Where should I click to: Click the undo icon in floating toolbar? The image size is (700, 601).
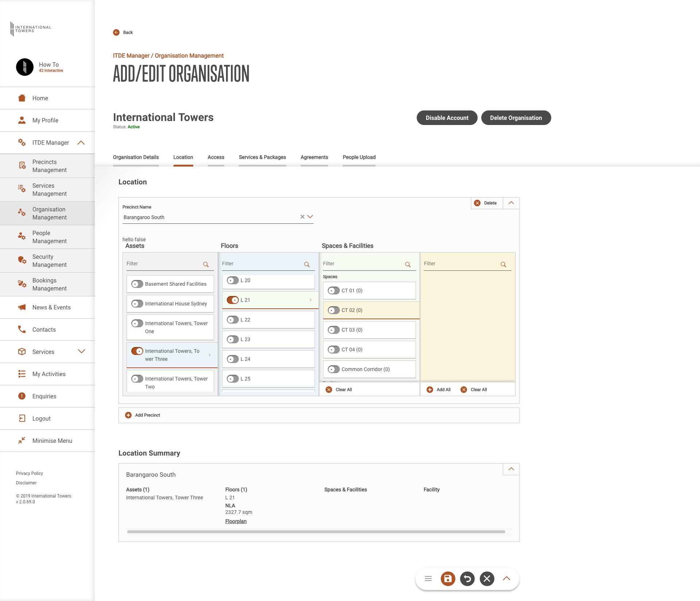(467, 578)
